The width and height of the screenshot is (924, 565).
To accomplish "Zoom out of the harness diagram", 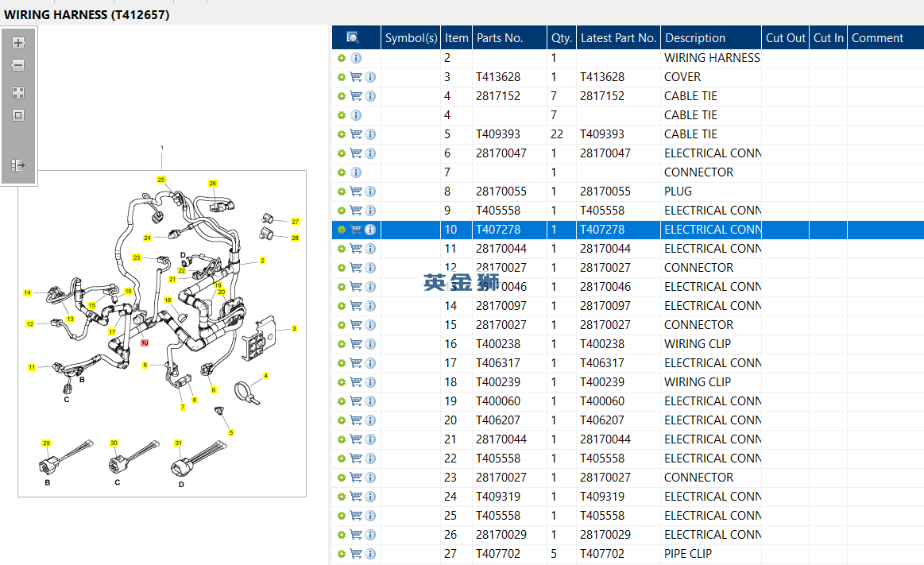I will click(18, 65).
